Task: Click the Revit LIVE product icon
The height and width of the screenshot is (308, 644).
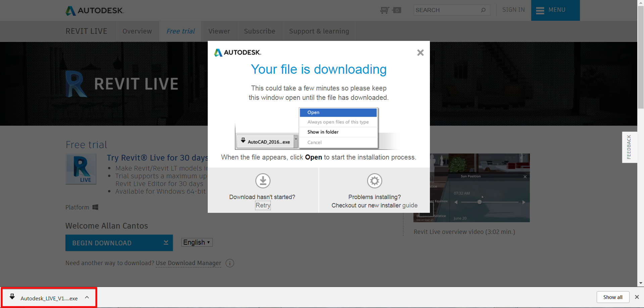Action: [x=81, y=169]
